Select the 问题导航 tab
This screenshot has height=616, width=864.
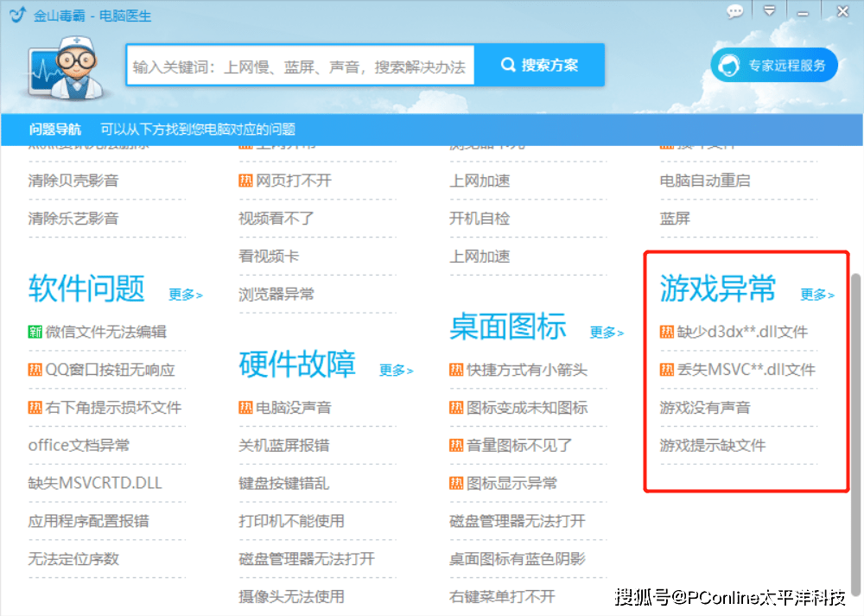(x=55, y=130)
